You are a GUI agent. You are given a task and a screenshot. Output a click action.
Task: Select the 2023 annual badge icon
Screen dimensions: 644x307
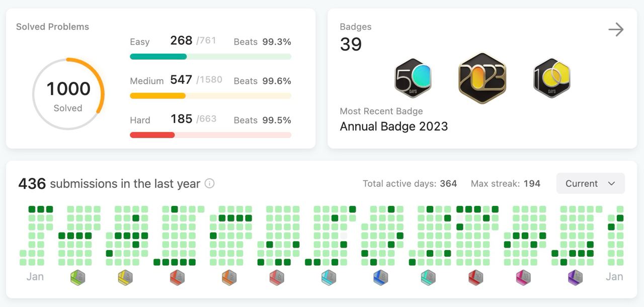point(482,78)
